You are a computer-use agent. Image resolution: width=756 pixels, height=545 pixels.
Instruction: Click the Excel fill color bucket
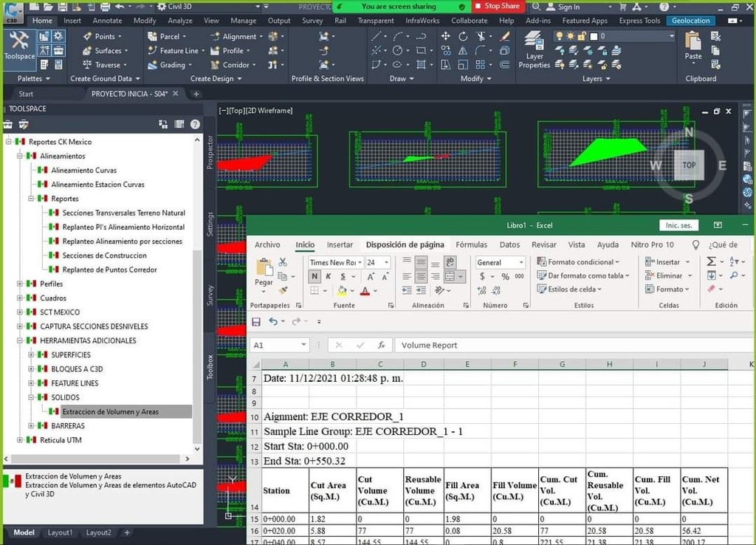click(x=342, y=290)
